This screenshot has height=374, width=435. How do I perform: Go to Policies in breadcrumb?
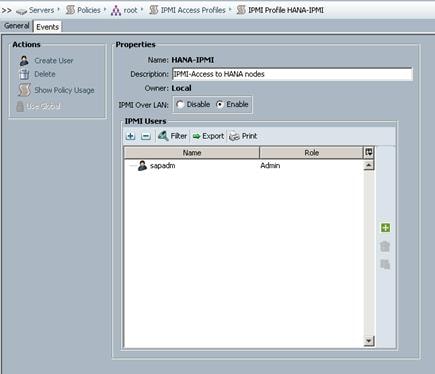point(89,10)
